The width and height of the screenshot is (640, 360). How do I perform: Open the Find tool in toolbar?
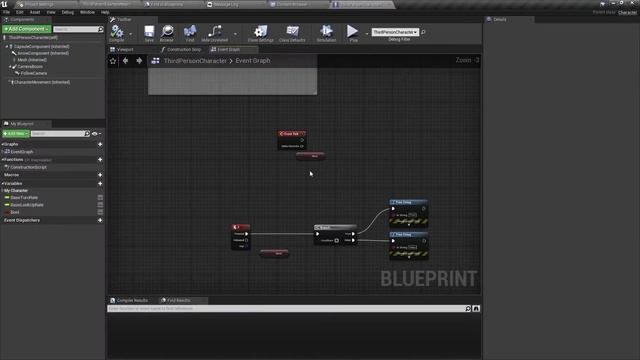[x=190, y=31]
